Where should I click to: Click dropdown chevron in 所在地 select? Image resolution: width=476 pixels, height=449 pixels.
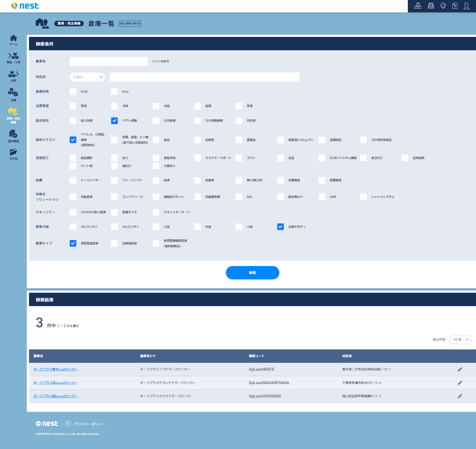click(101, 77)
